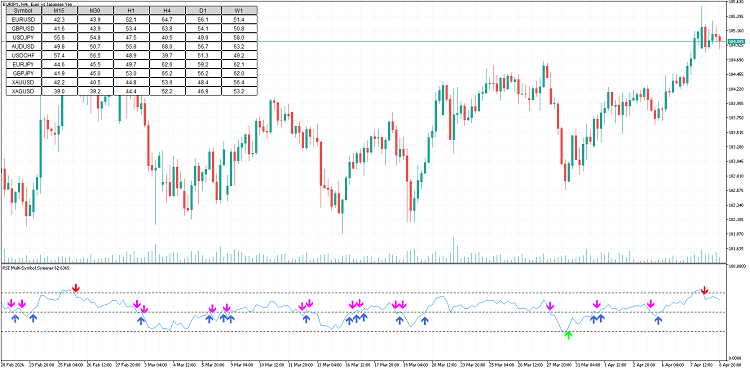Click XAGUSD H4 value 52.2
This screenshot has width=750, height=370.
[x=167, y=91]
